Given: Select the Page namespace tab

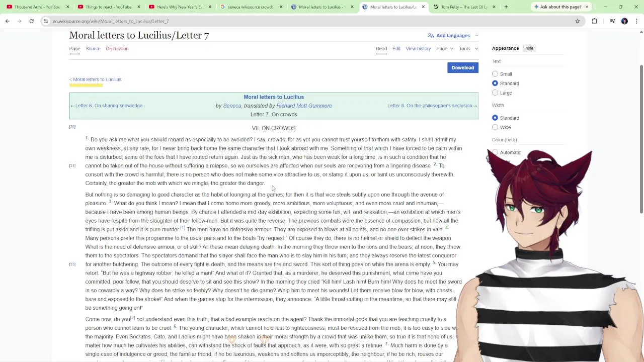Looking at the screenshot, I should [x=74, y=49].
